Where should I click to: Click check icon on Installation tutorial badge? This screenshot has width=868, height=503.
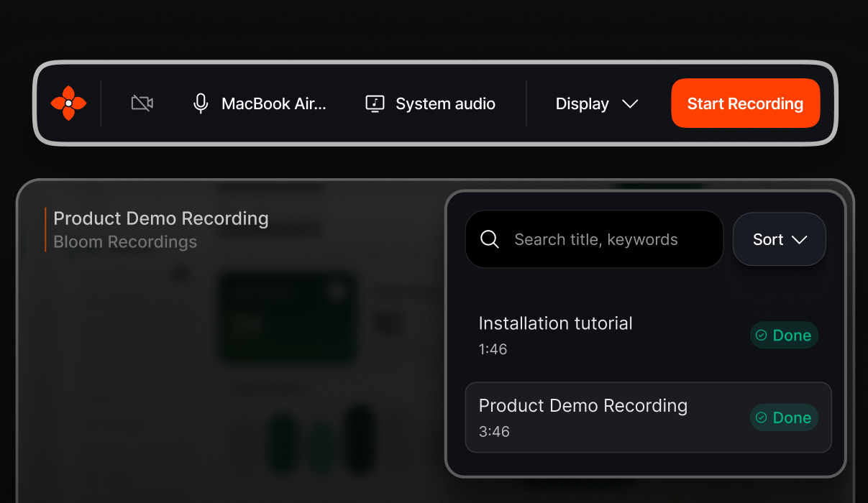[761, 336]
